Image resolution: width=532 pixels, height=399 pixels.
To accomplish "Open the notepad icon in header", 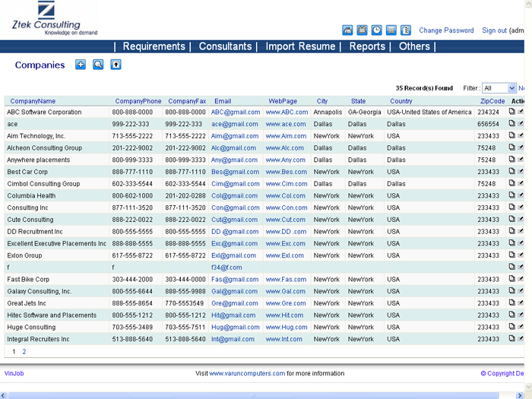I will [362, 30].
